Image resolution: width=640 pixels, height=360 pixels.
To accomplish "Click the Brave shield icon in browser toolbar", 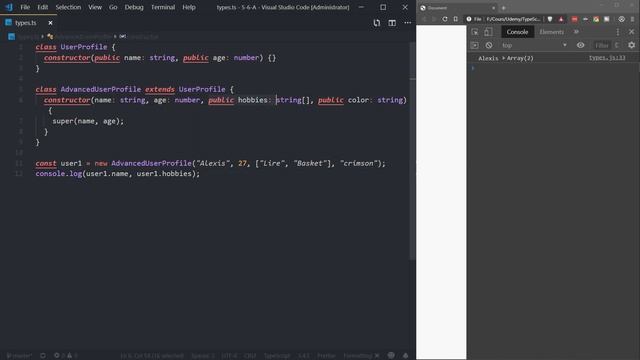I will pyautogui.click(x=550, y=19).
